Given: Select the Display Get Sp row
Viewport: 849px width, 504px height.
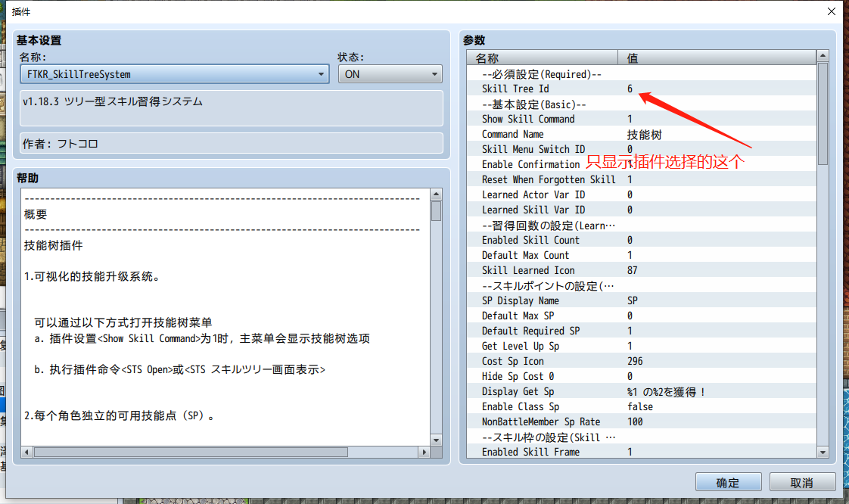Looking at the screenshot, I should pos(642,392).
